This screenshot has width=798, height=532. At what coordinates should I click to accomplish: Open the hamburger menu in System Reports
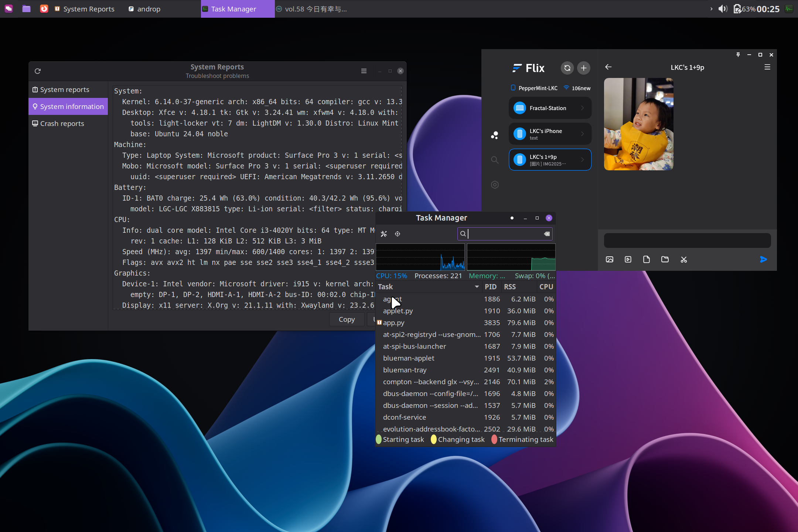pos(364,71)
